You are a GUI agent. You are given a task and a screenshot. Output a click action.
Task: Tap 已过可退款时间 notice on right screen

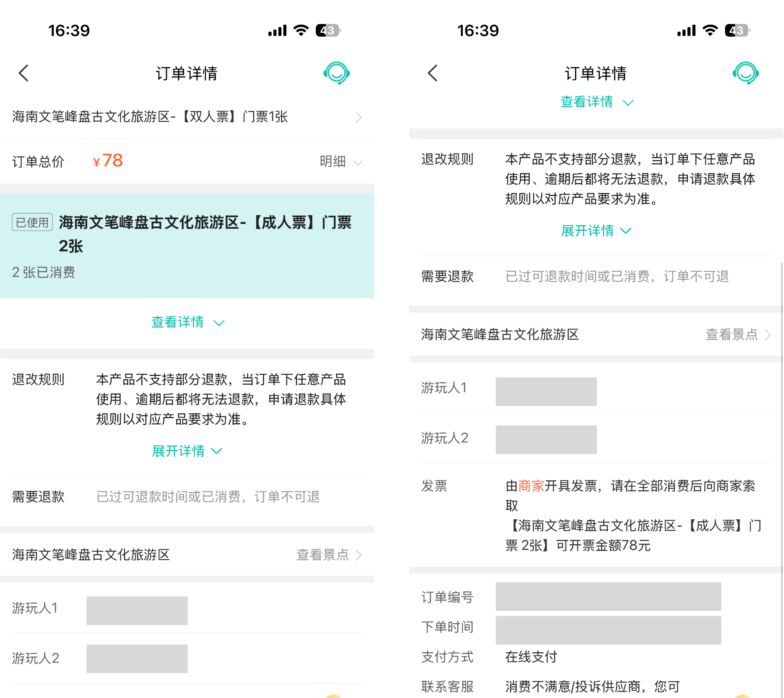[617, 276]
